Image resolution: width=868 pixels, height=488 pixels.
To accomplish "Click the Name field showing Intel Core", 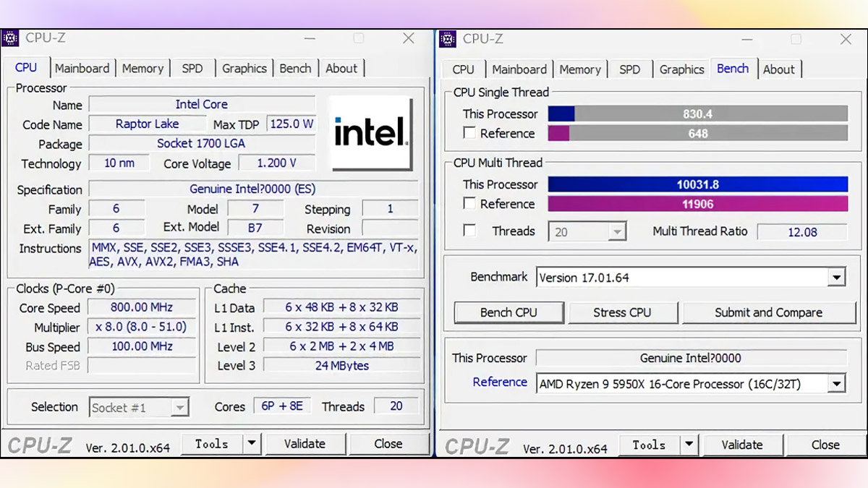I will click(x=202, y=104).
